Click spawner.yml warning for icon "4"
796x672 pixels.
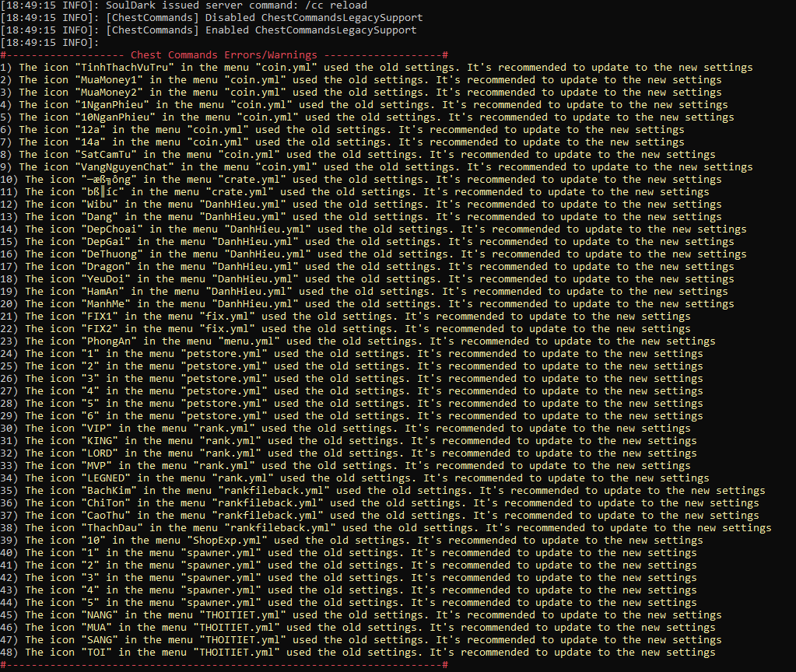(349, 590)
